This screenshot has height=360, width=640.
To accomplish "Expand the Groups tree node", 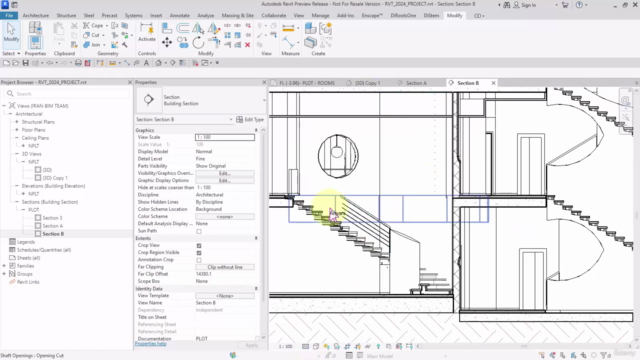I will [4, 274].
